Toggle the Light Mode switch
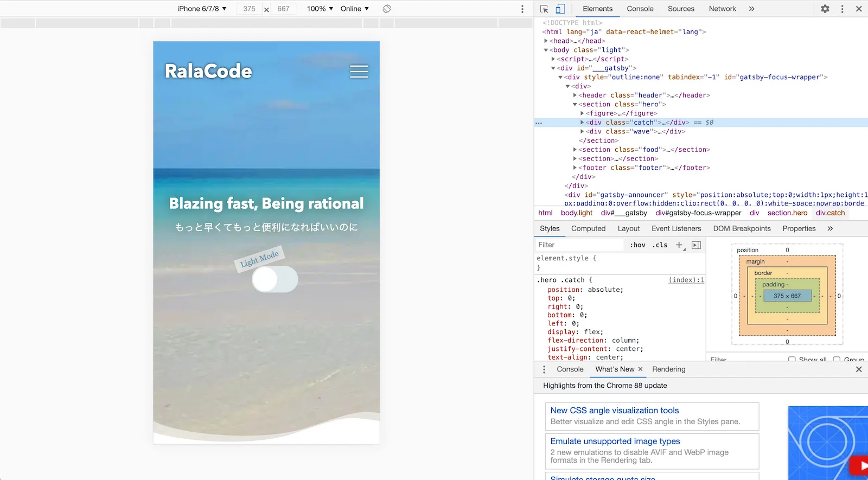Screen dimensions: 868x480 (275, 279)
